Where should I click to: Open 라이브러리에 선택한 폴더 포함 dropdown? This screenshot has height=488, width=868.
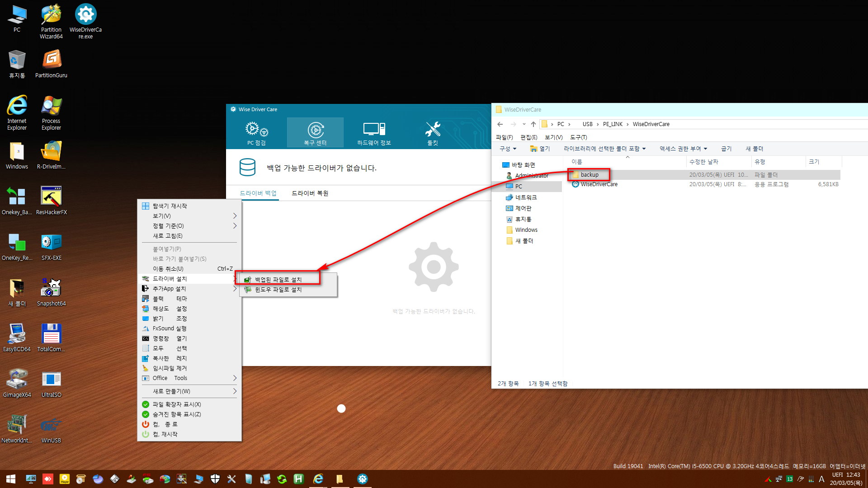pos(604,149)
